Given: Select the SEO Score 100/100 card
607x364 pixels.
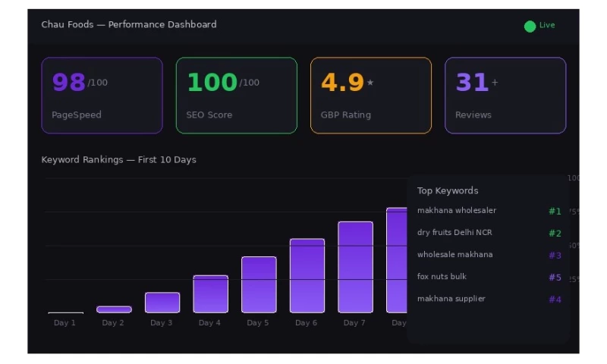Looking at the screenshot, I should tap(237, 95).
